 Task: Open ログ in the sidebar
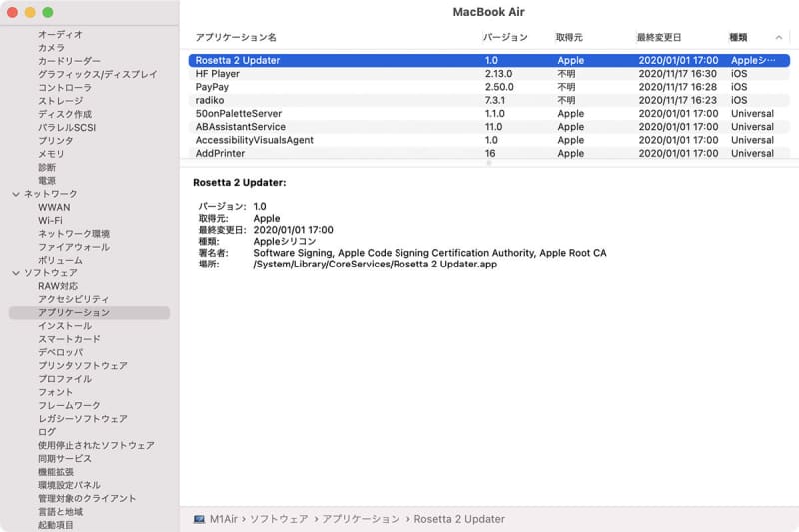pyautogui.click(x=47, y=432)
